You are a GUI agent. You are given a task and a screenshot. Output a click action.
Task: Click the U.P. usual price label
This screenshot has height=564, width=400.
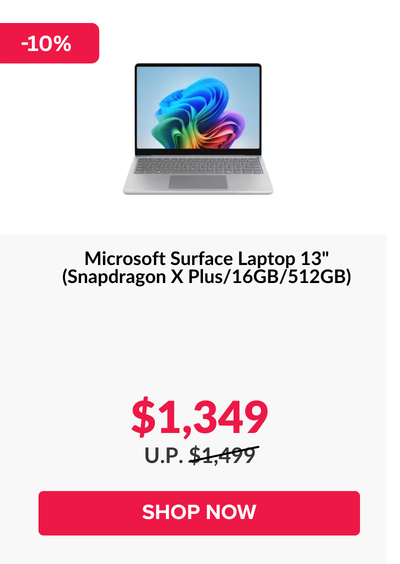164,456
